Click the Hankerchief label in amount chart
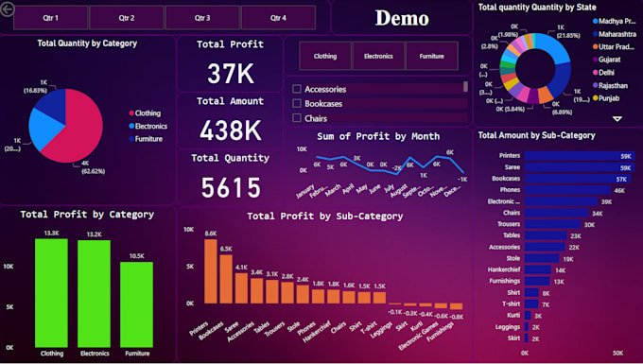The width and height of the screenshot is (643, 364). (504, 269)
